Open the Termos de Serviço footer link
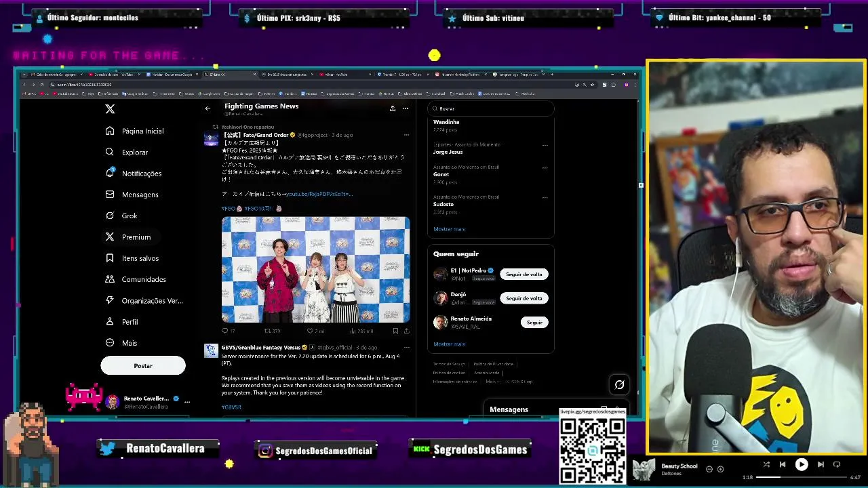Image resolution: width=868 pixels, height=488 pixels. (x=449, y=364)
